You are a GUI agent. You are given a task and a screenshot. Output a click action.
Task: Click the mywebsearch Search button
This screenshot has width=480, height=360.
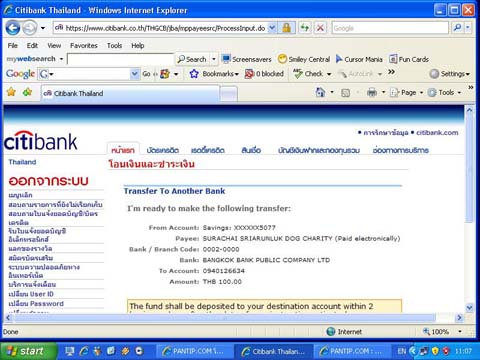click(x=192, y=59)
